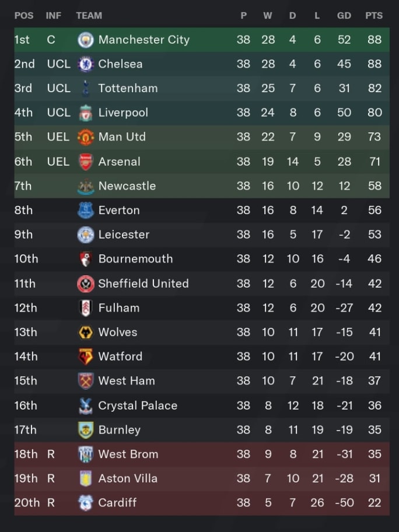Sort by the GD column header
The height and width of the screenshot is (532, 399).
pos(344,16)
